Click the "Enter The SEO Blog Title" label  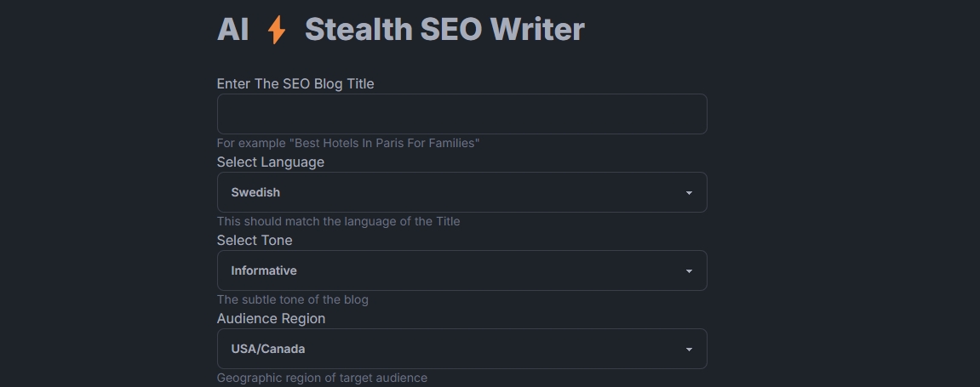295,83
